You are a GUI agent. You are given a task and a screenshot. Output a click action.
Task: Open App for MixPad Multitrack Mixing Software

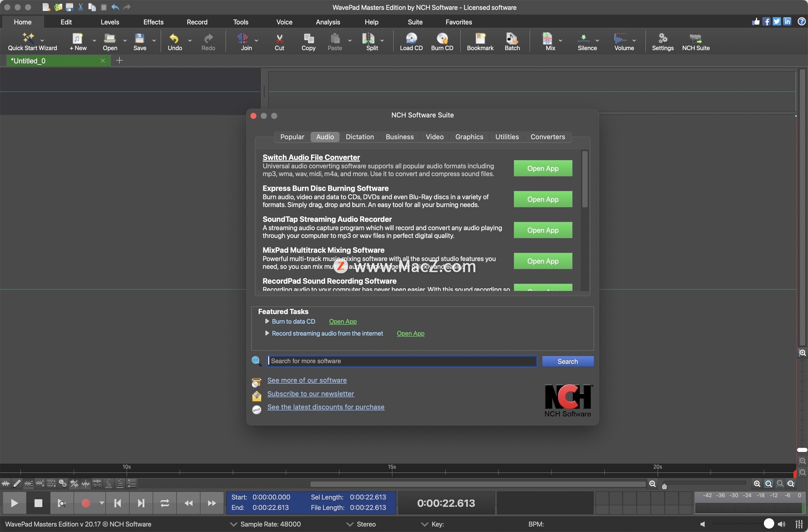543,261
